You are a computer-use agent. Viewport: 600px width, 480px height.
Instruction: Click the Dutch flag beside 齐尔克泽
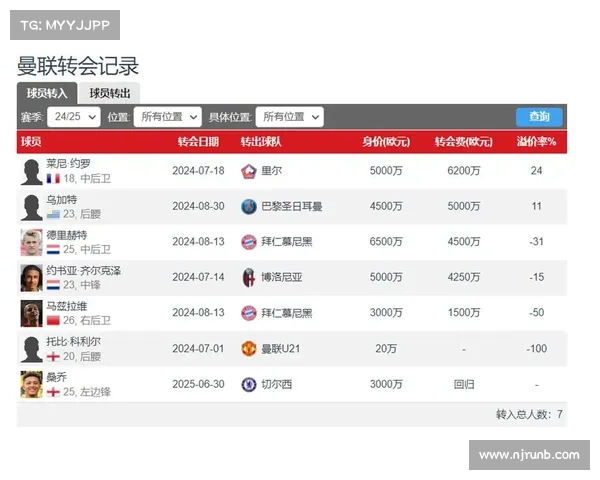[x=53, y=285]
